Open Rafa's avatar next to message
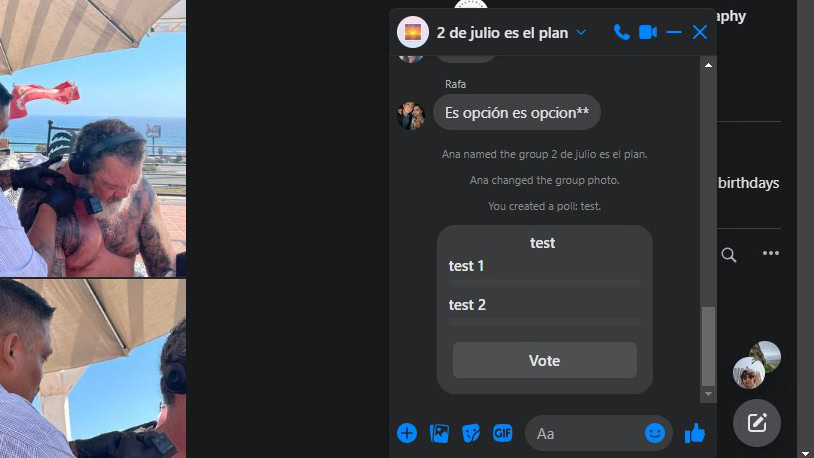 (411, 115)
